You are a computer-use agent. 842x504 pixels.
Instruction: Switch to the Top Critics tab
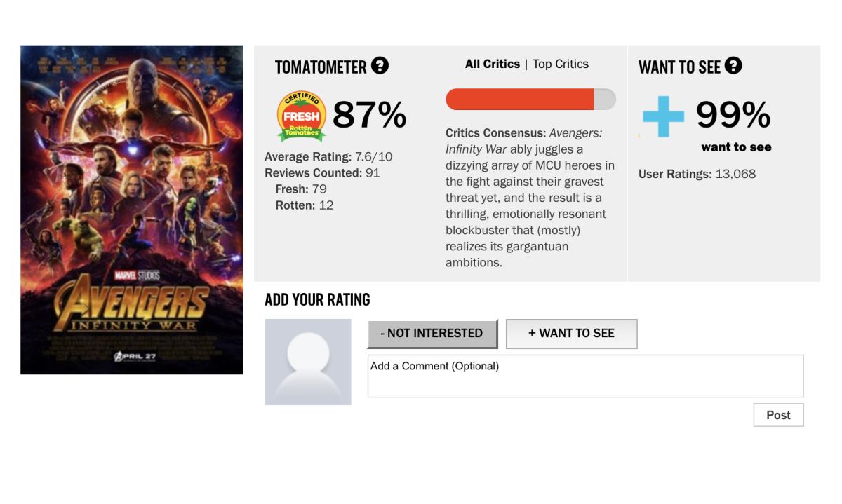point(561,64)
